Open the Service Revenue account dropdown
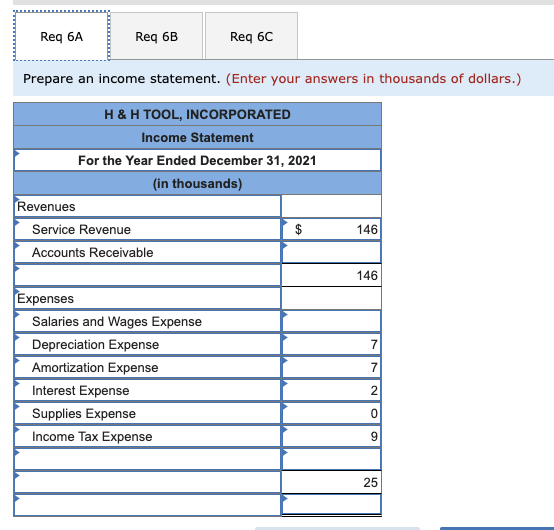The height and width of the screenshot is (530, 554). pos(148,229)
